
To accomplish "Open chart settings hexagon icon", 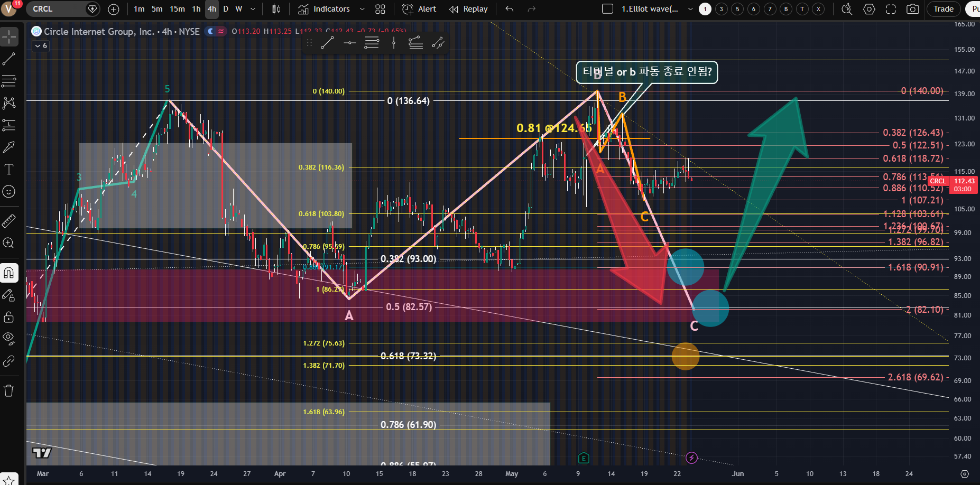I will coord(869,9).
